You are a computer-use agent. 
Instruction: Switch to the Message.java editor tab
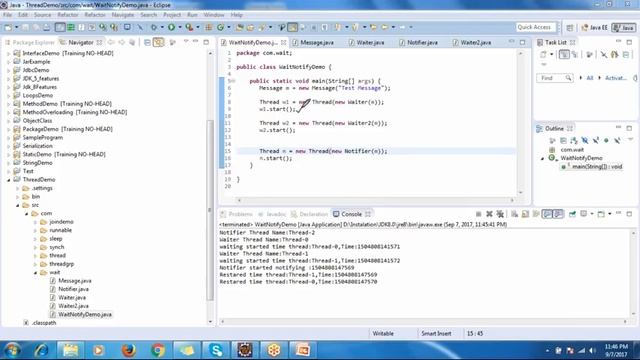[x=313, y=42]
